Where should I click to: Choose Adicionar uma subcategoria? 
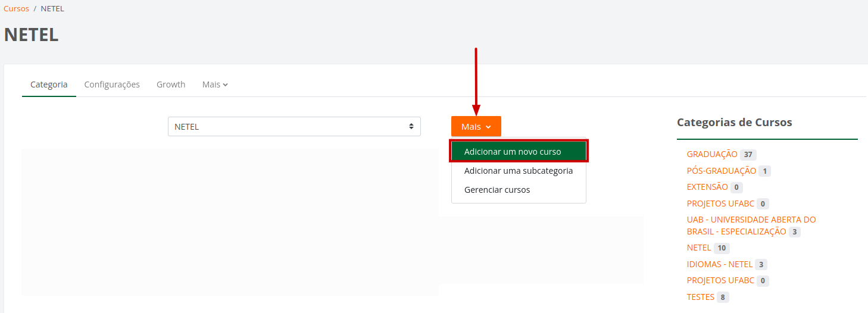point(519,171)
